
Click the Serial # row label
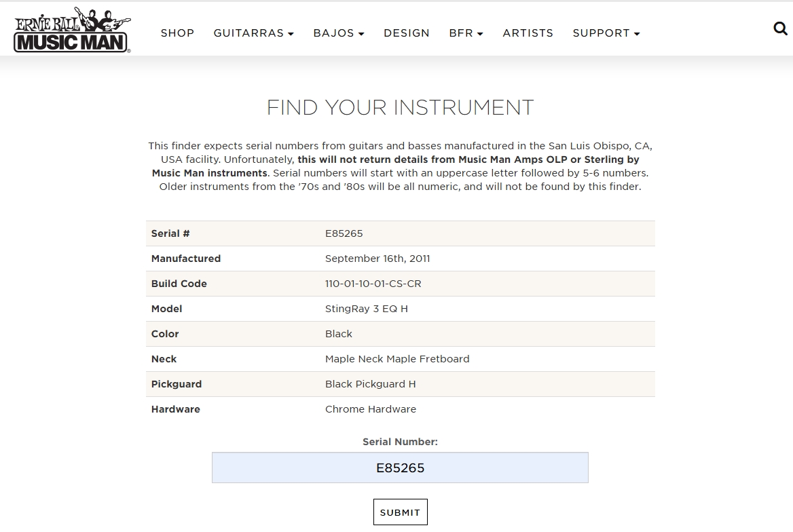(x=170, y=233)
